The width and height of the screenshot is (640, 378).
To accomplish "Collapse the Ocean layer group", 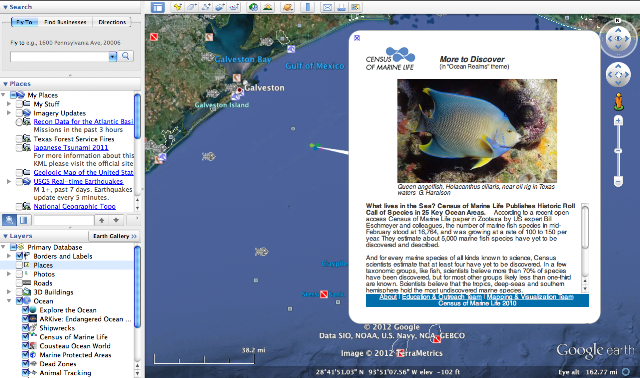I will click(9, 301).
